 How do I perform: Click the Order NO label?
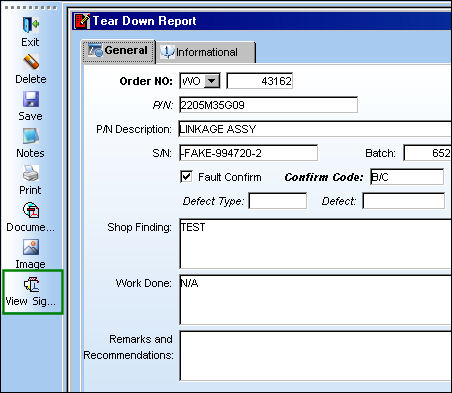point(146,81)
